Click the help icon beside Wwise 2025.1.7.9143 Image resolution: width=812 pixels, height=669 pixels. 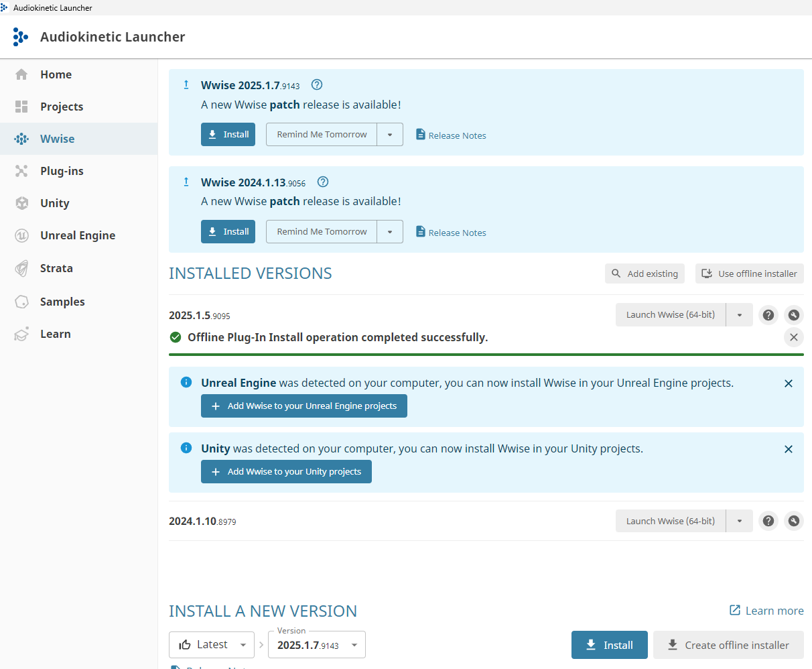[318, 84]
